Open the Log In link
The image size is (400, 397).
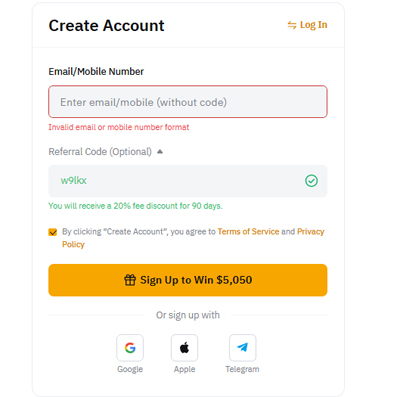tap(313, 25)
